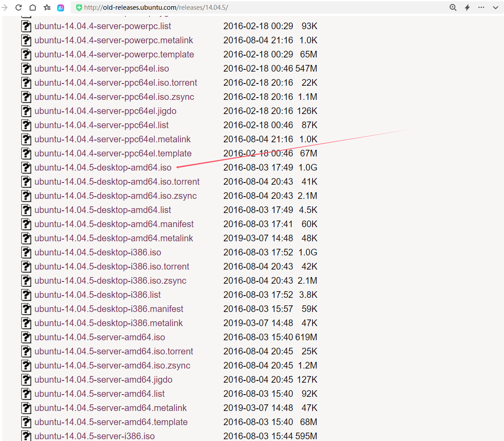Image resolution: width=504 pixels, height=441 pixels.
Task: Click file icon beside desktop-amd64.iso
Action: tap(27, 167)
